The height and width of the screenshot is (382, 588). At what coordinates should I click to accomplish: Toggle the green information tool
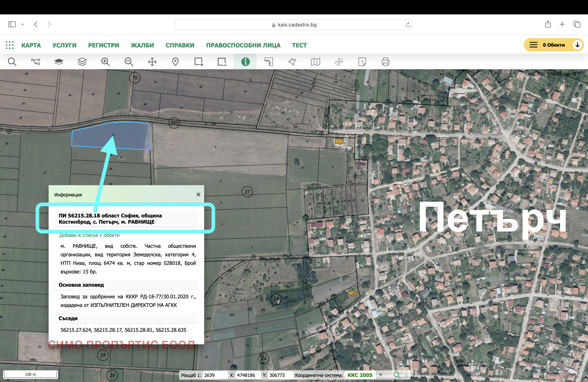coord(245,62)
